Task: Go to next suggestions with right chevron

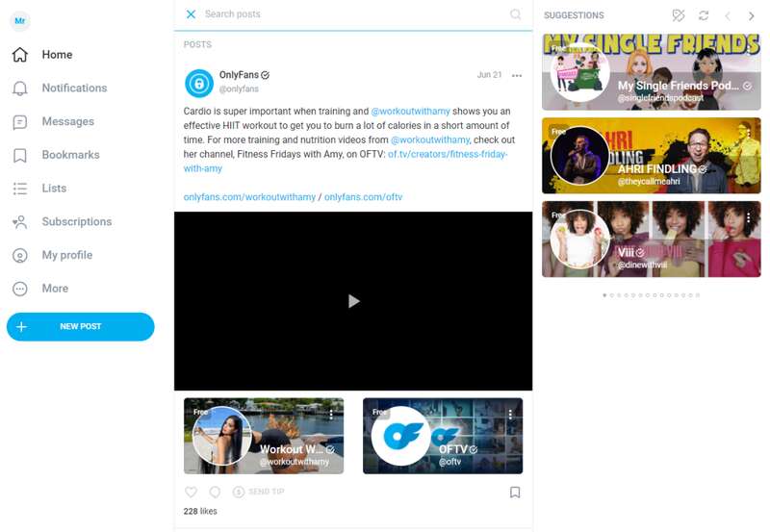Action: 752,16
